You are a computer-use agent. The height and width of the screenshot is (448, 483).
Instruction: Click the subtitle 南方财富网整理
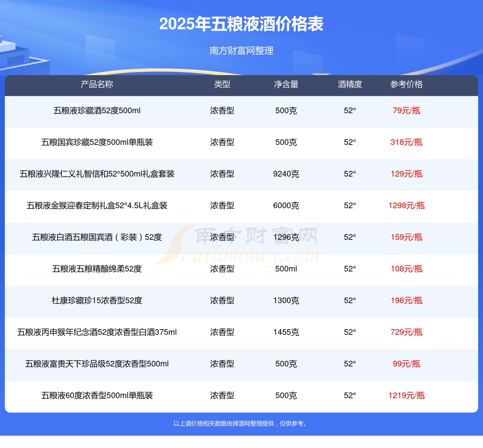(241, 50)
